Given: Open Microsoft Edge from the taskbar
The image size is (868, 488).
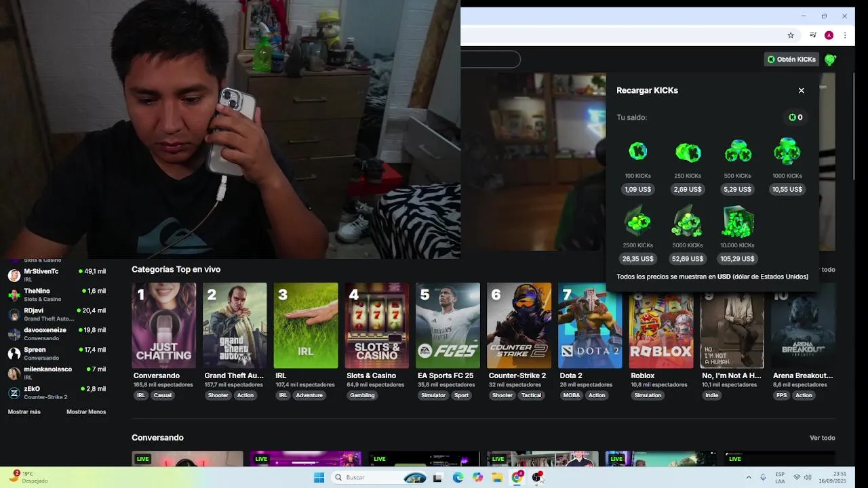Looking at the screenshot, I should click(x=458, y=477).
